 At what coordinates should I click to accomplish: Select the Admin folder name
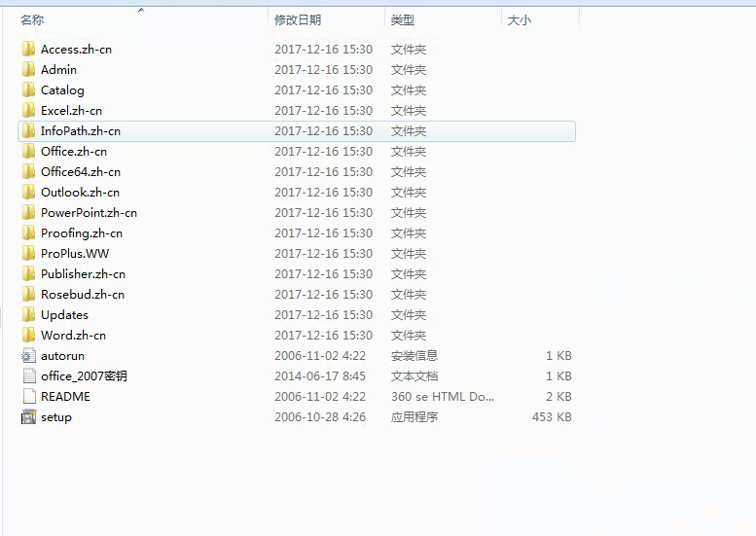pyautogui.click(x=58, y=69)
